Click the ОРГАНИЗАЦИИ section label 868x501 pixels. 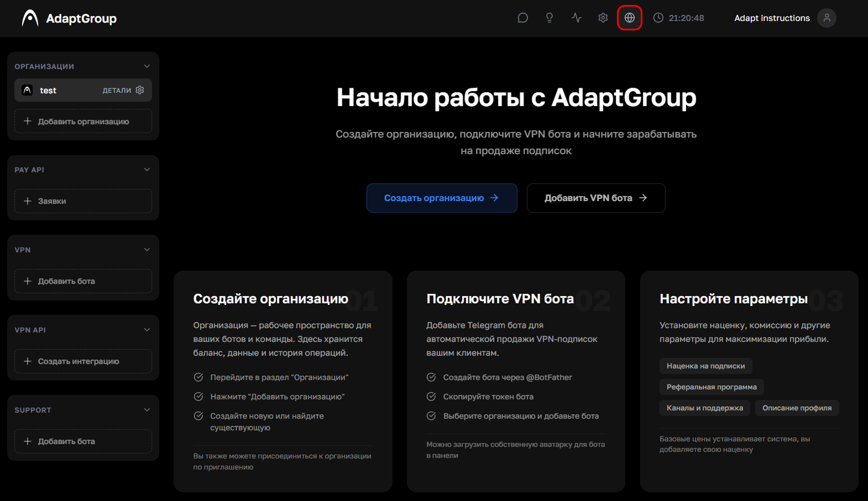point(44,66)
